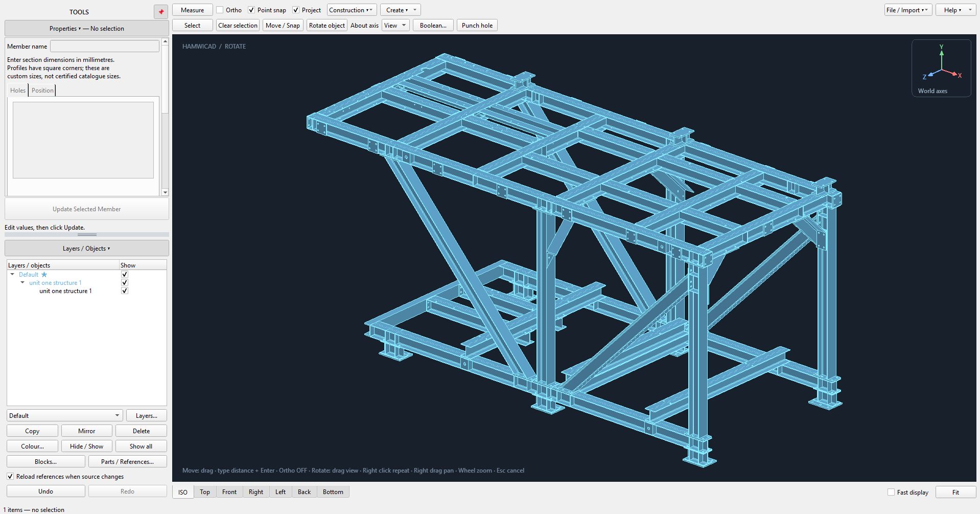
Task: Switch to the Top view tab
Action: click(x=205, y=492)
